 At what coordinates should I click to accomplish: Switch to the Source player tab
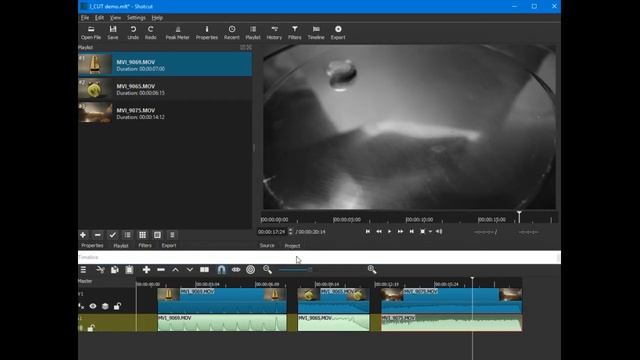pyautogui.click(x=267, y=246)
